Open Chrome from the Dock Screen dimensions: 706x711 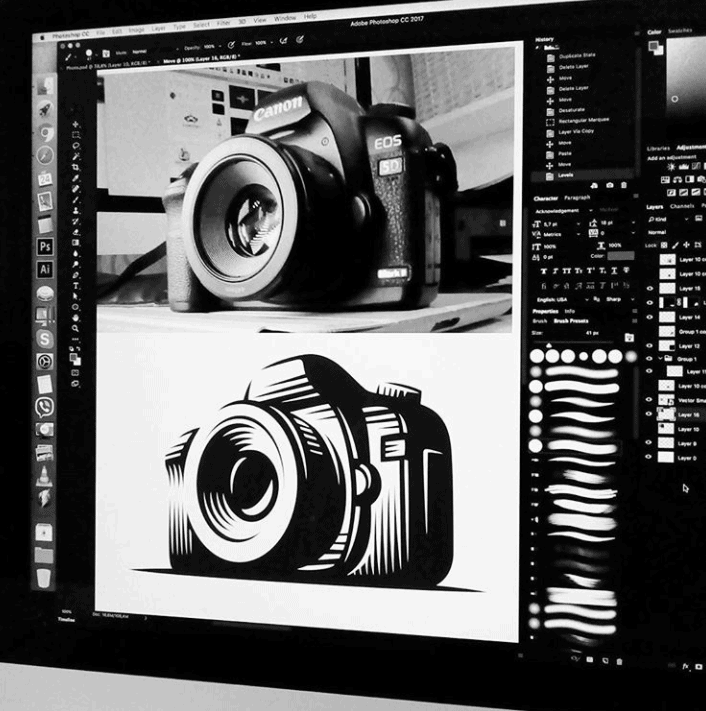45,132
